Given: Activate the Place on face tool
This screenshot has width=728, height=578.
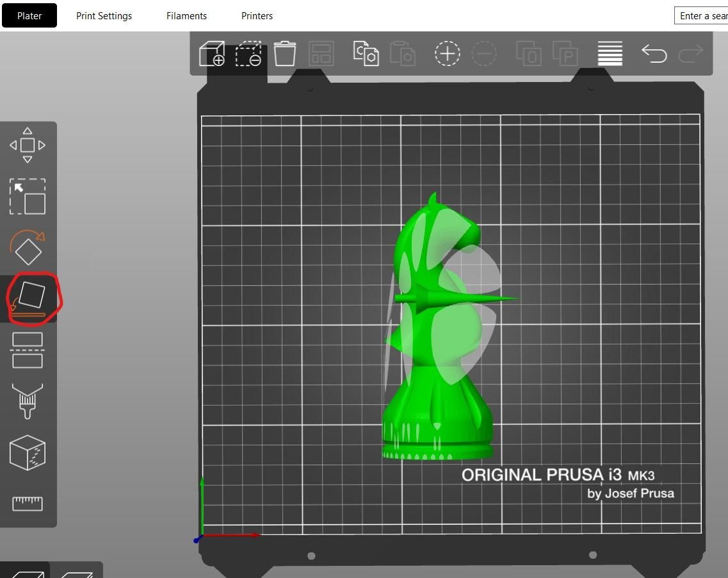Looking at the screenshot, I should tap(27, 297).
